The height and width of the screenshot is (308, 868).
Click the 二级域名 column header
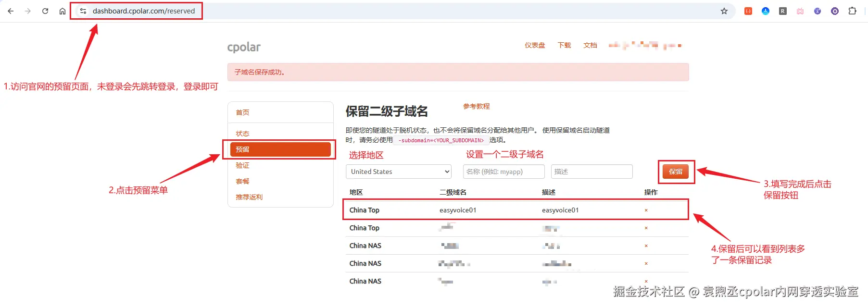[x=453, y=192]
